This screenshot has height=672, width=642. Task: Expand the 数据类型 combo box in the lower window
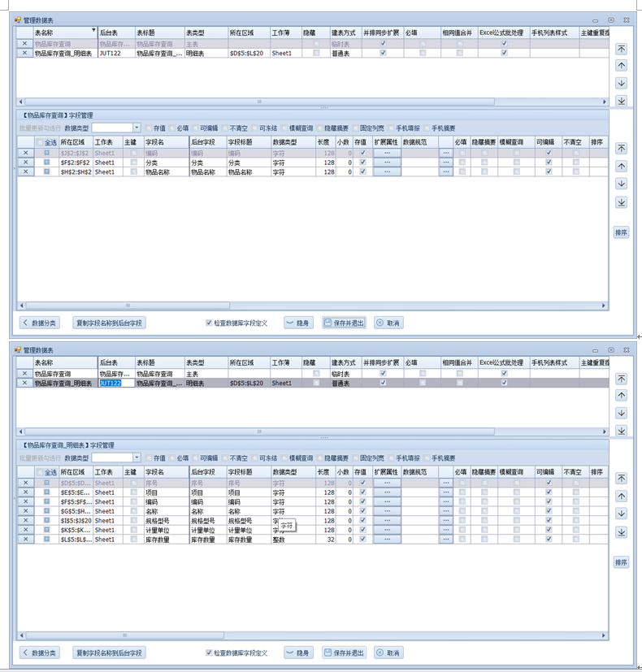click(x=137, y=457)
